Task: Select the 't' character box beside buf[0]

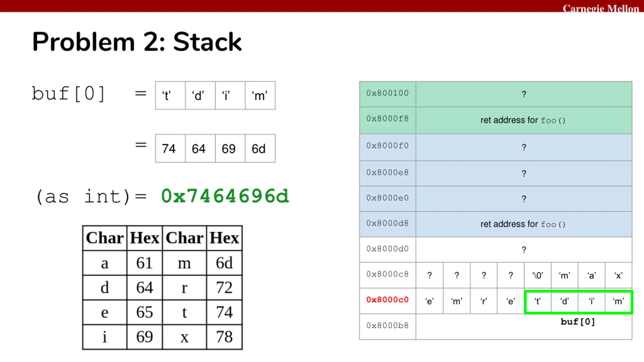Action: [170, 96]
